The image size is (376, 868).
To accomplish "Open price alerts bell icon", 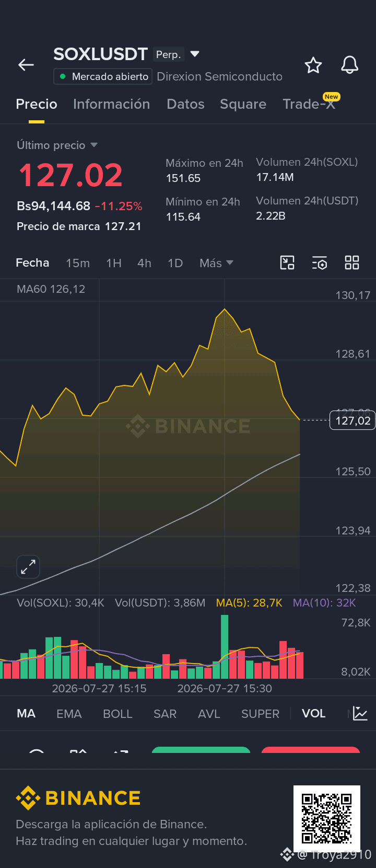I will [350, 65].
